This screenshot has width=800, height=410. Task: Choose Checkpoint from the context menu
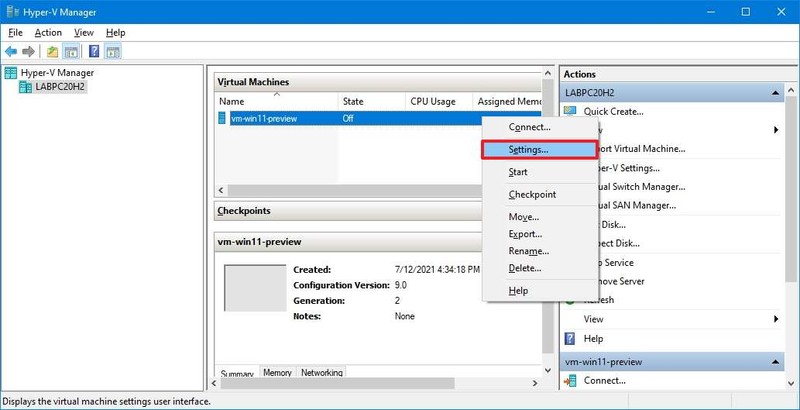[540, 194]
